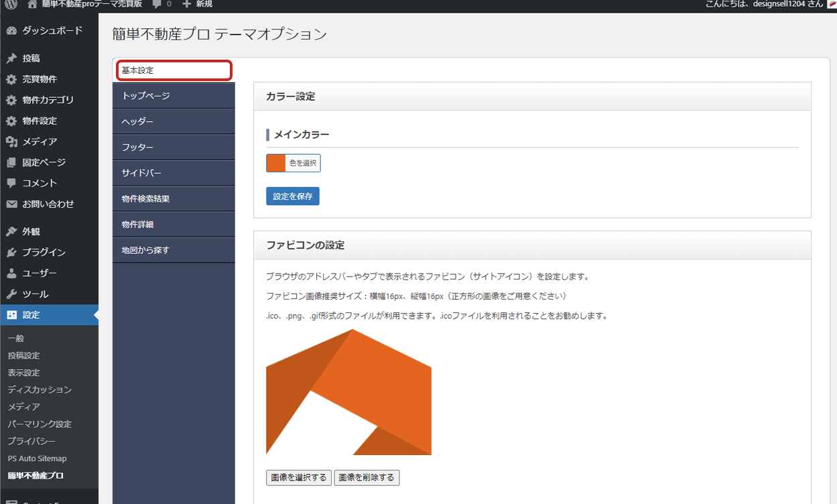Open the site home icon in admin bar
This screenshot has width=837, height=504.
(32, 5)
